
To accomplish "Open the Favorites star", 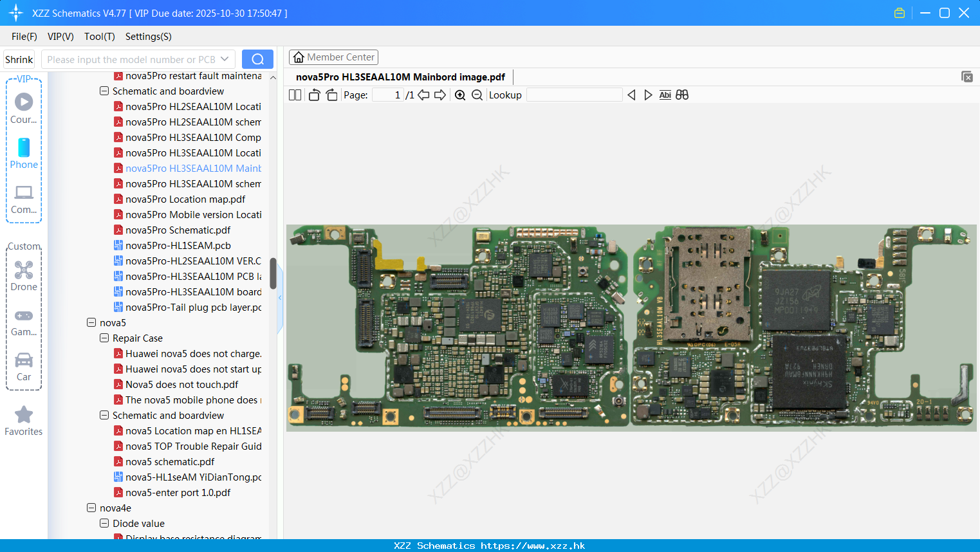I will (x=24, y=421).
